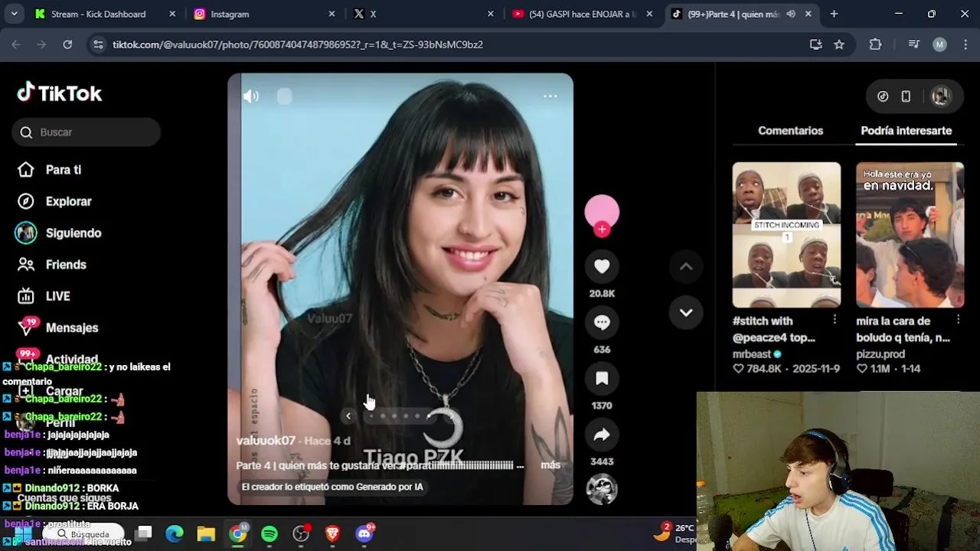
Task: Open Spotify from the taskbar
Action: tap(269, 533)
